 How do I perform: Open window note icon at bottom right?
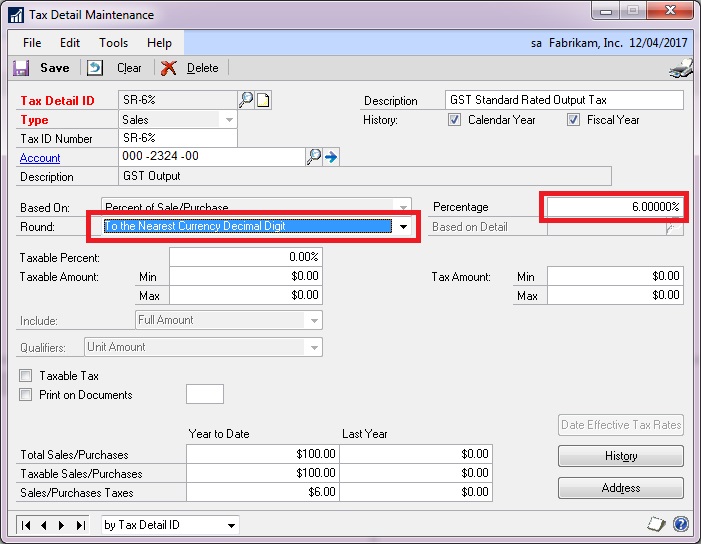click(x=655, y=524)
